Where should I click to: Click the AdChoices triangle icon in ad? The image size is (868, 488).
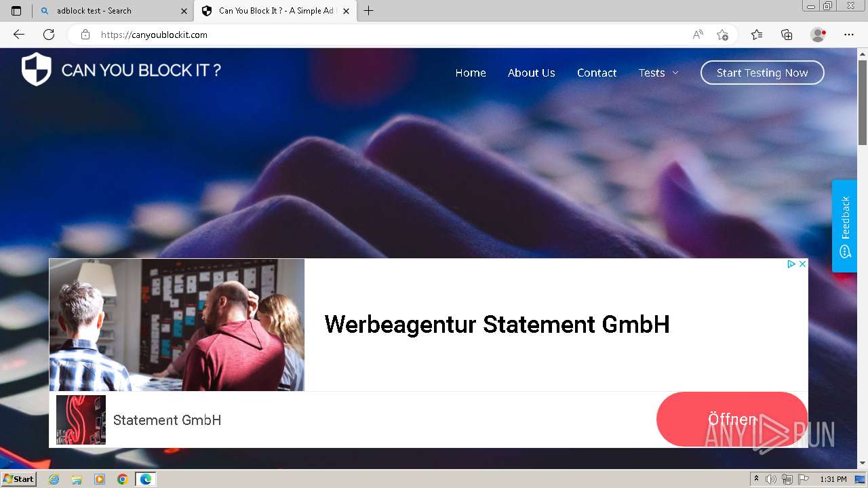coord(791,264)
